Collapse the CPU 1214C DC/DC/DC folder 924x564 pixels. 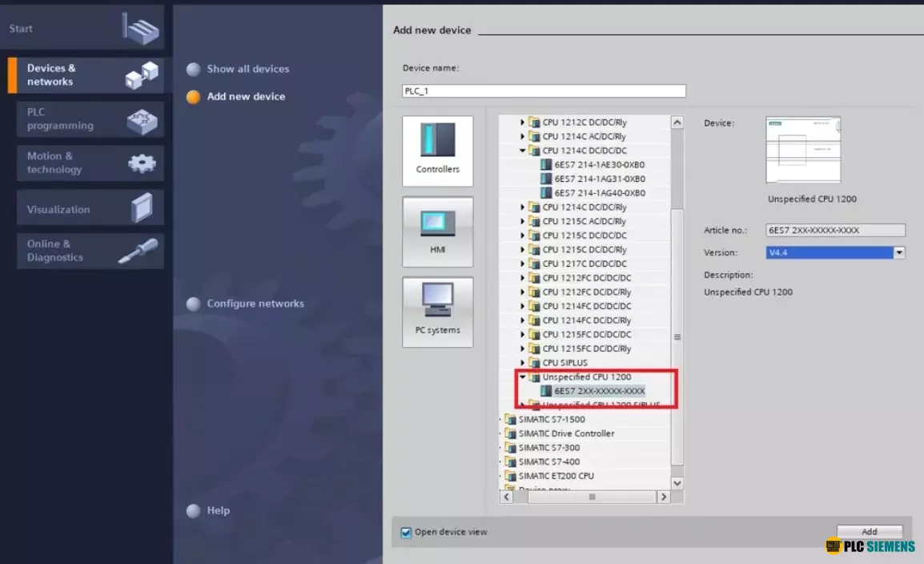click(523, 151)
